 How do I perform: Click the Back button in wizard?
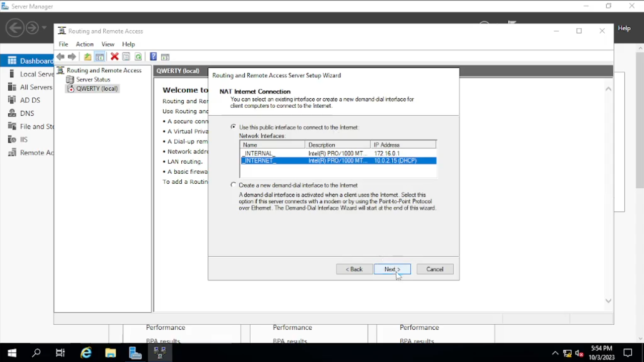point(354,269)
